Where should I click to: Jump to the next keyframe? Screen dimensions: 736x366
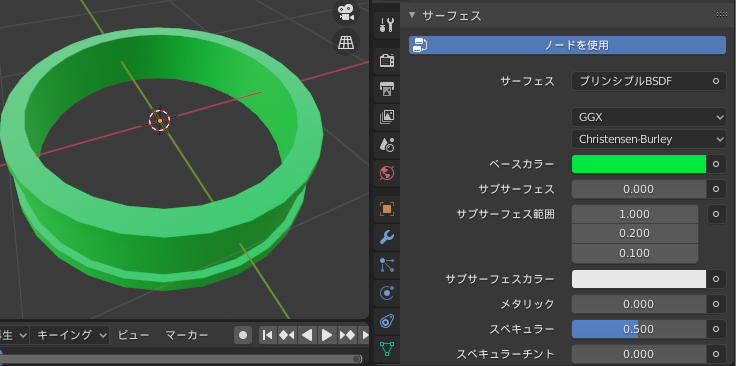[x=347, y=335]
